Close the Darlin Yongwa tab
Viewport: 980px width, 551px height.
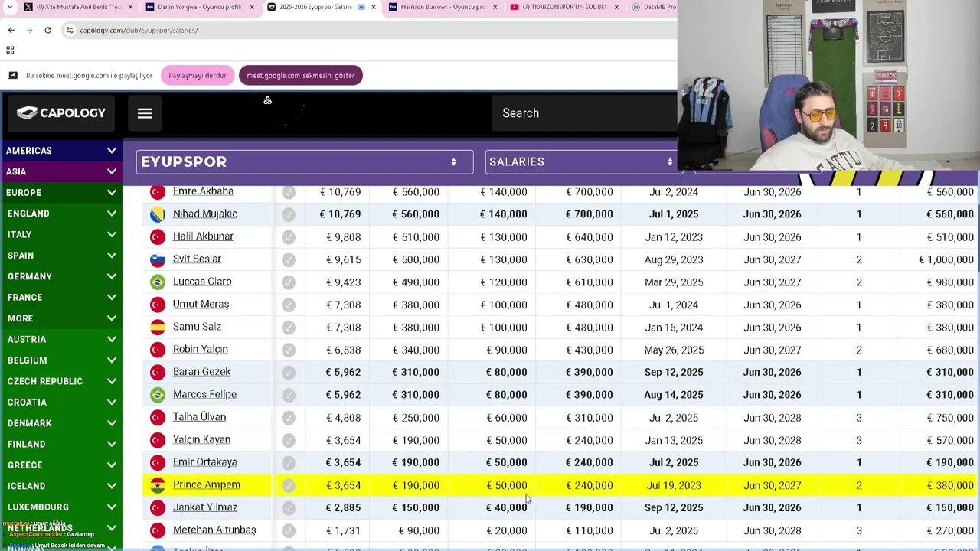click(x=252, y=7)
